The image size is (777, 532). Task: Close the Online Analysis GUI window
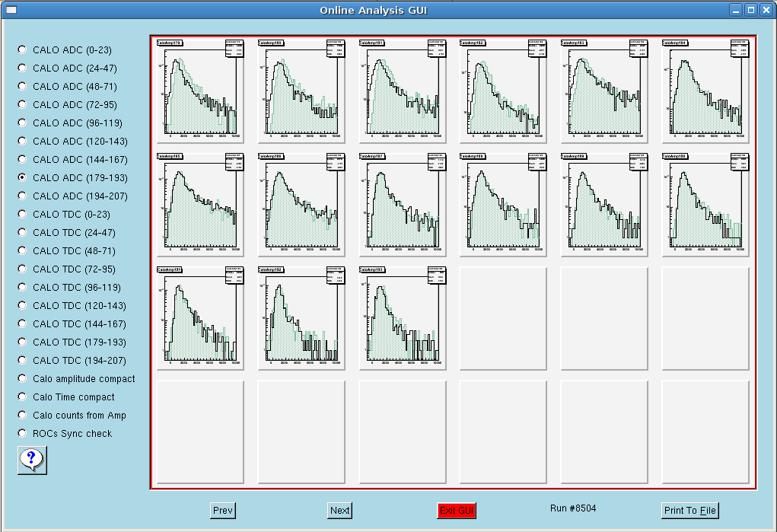point(766,10)
